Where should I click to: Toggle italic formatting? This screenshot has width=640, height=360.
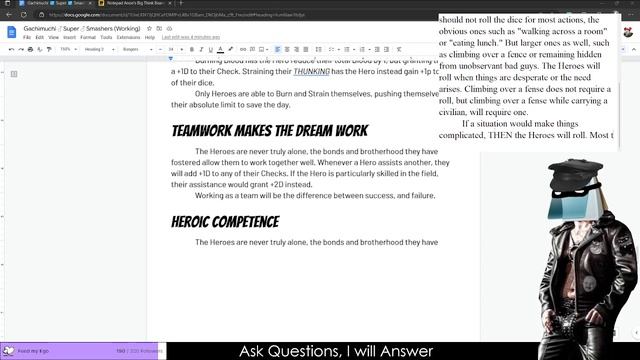(201, 49)
